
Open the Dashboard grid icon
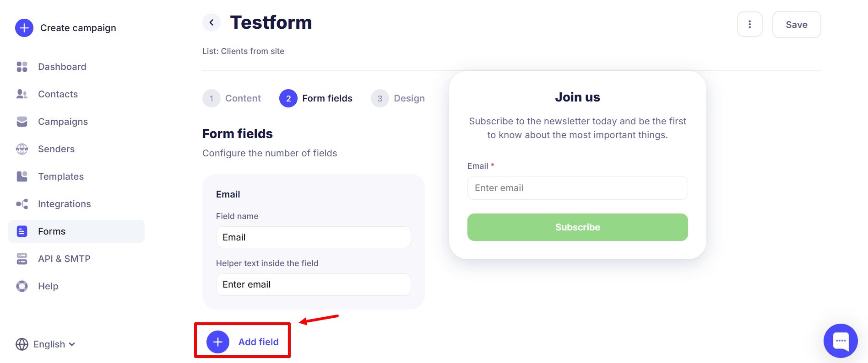click(22, 67)
